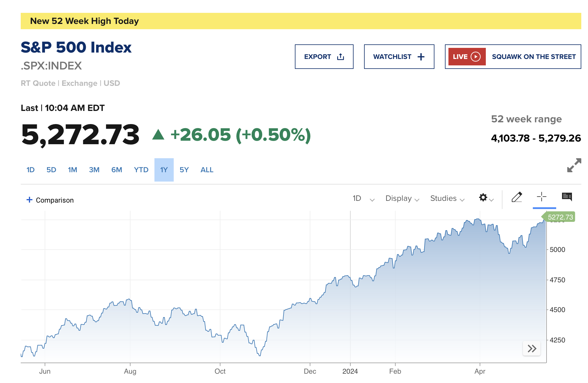Click Squawk on the Street link

click(x=534, y=57)
